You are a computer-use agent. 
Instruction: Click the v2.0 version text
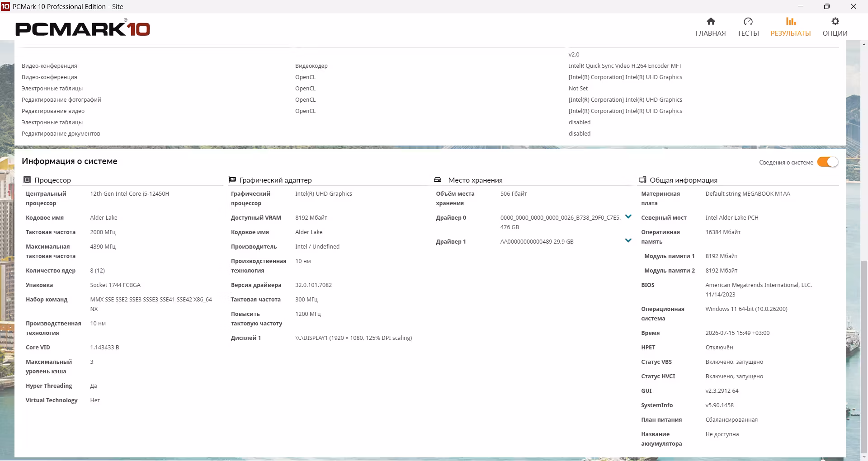[574, 55]
